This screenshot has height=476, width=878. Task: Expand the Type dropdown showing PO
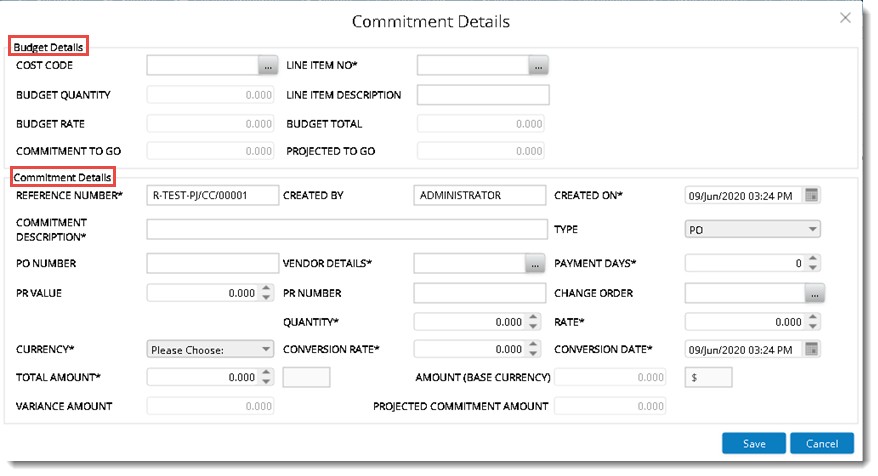(x=753, y=230)
